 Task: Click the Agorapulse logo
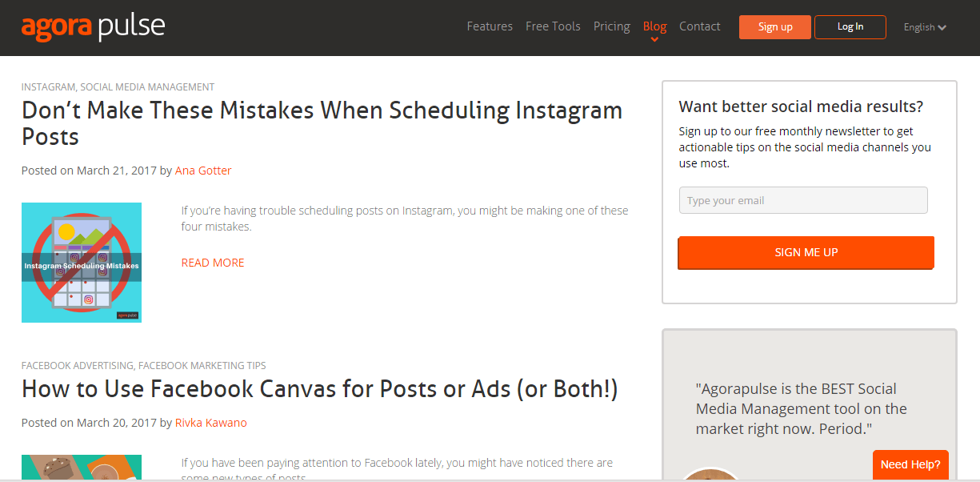click(x=93, y=27)
